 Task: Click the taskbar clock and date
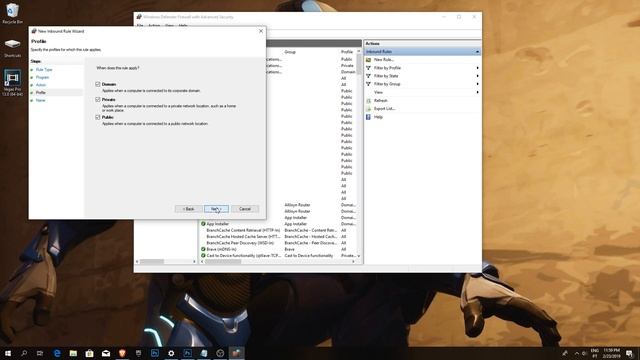click(611, 353)
